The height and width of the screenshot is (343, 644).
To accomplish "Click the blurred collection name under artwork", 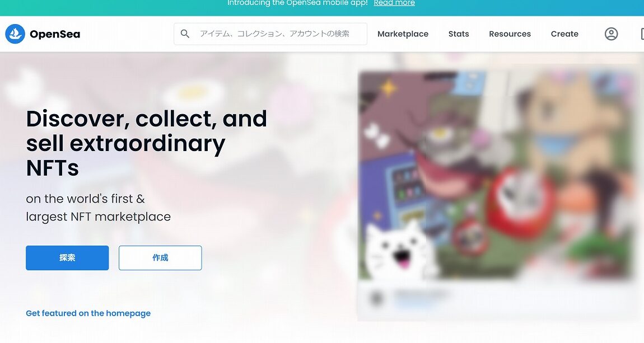I will point(421,298).
